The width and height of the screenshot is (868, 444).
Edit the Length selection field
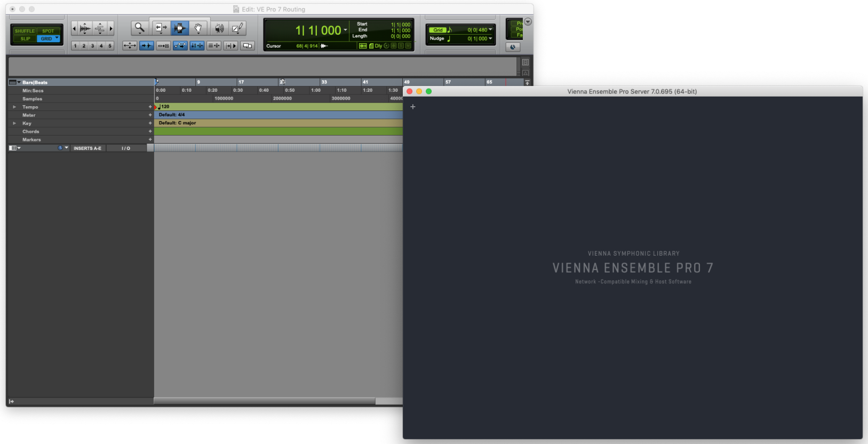point(400,36)
